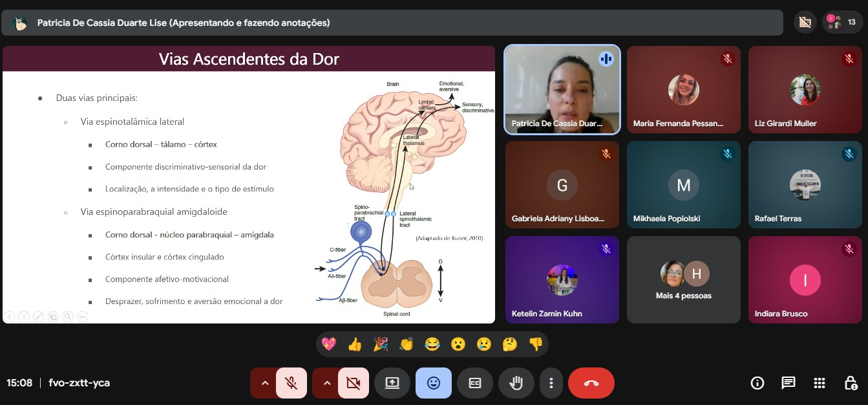This screenshot has width=868, height=405.
Task: Raise your hand in the meeting
Action: 516,383
